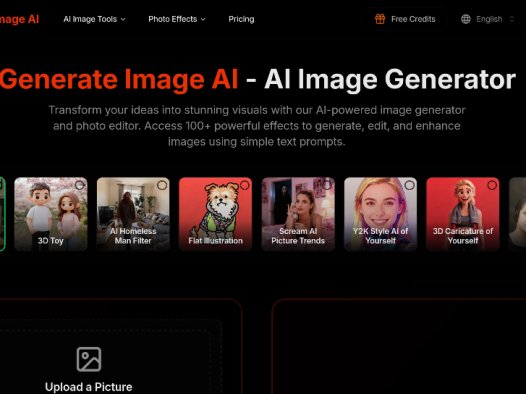
Task: Open the Photo Effects menu
Action: tap(177, 19)
